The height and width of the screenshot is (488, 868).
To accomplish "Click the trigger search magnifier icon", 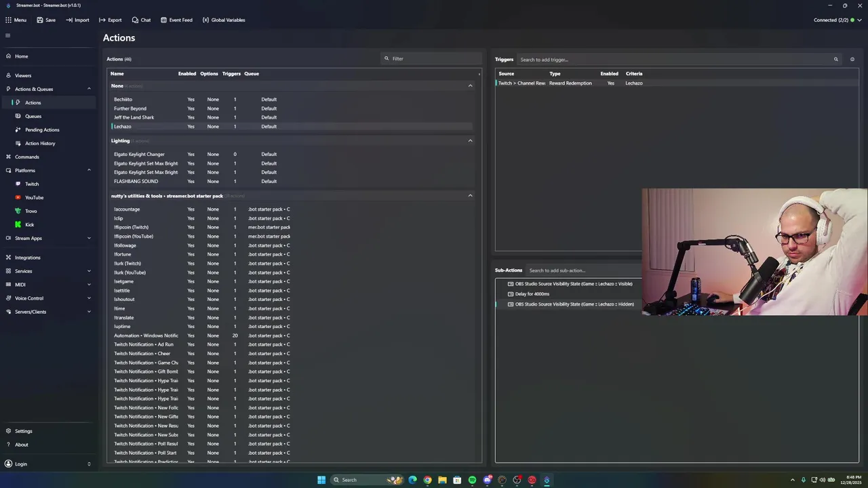I will (x=836, y=60).
